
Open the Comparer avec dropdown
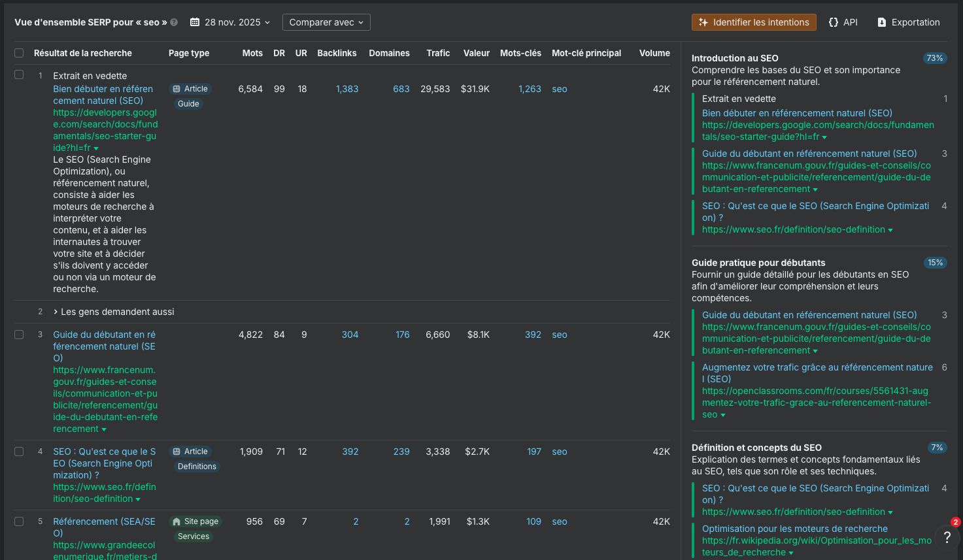pos(326,22)
